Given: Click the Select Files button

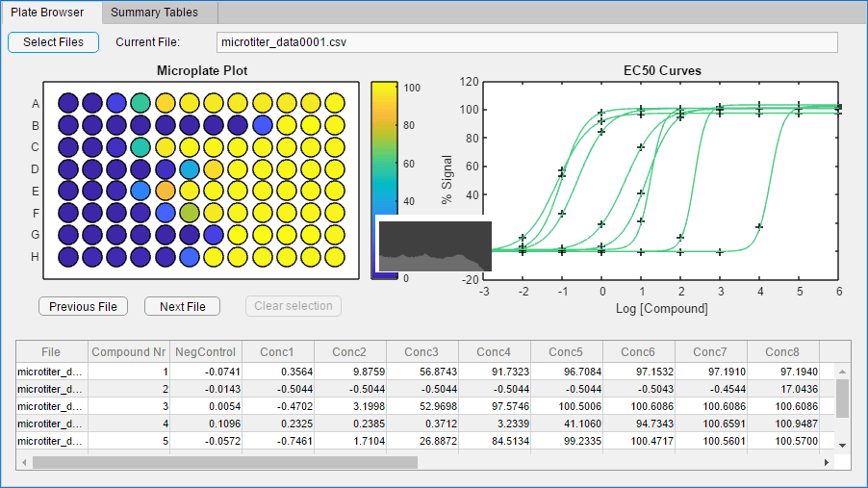Looking at the screenshot, I should pyautogui.click(x=53, y=42).
